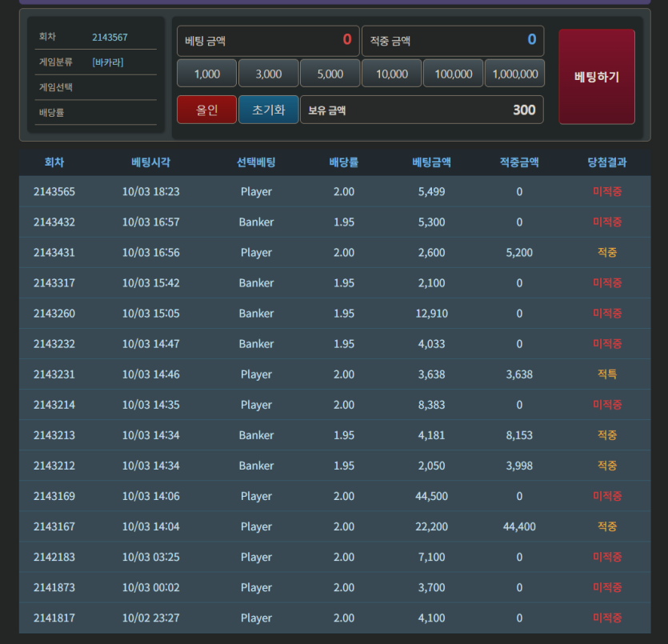Click the 베팅금액 column header
Viewport: 668px width, 644px height.
click(431, 162)
